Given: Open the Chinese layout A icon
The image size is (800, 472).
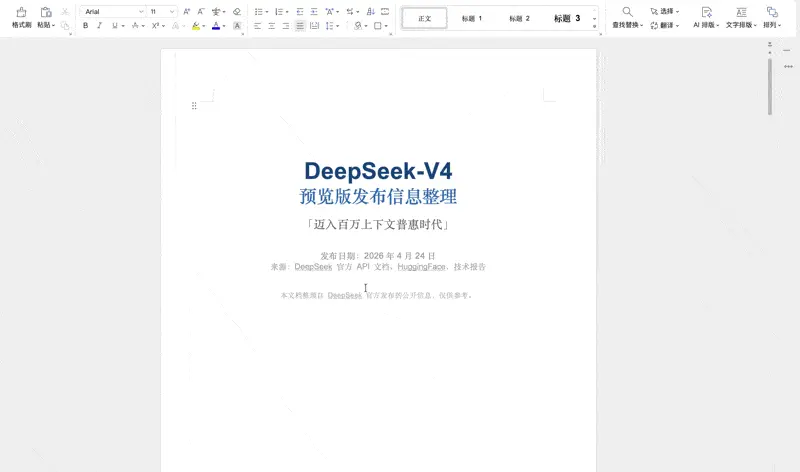Looking at the screenshot, I should (330, 11).
